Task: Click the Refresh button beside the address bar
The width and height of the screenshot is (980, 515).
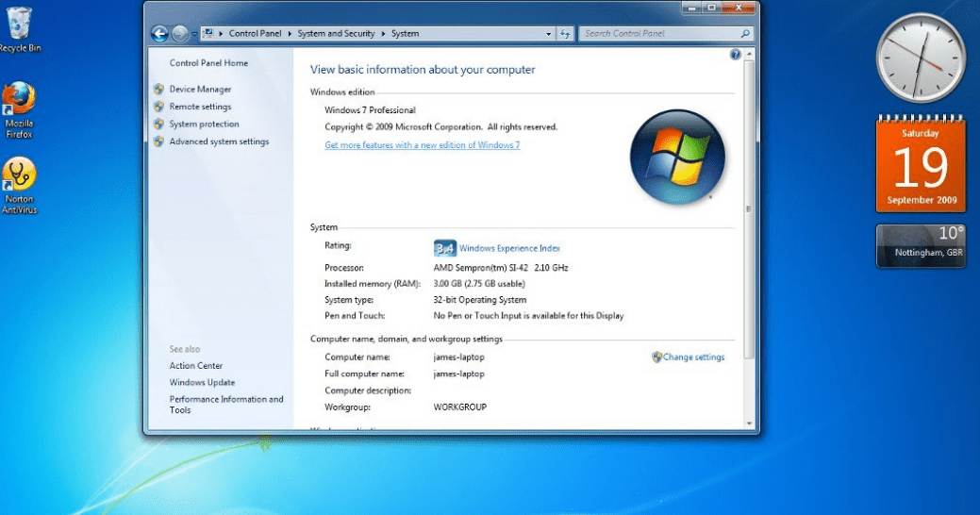Action: click(x=565, y=34)
